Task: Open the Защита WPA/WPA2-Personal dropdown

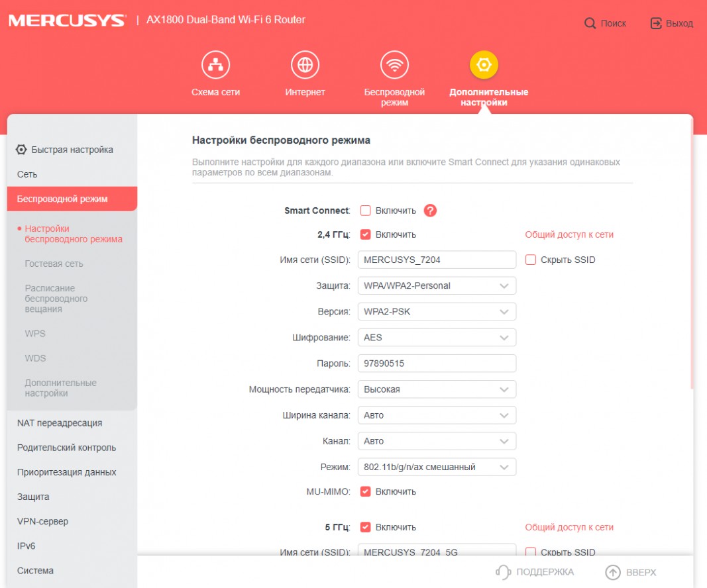Action: click(x=437, y=285)
